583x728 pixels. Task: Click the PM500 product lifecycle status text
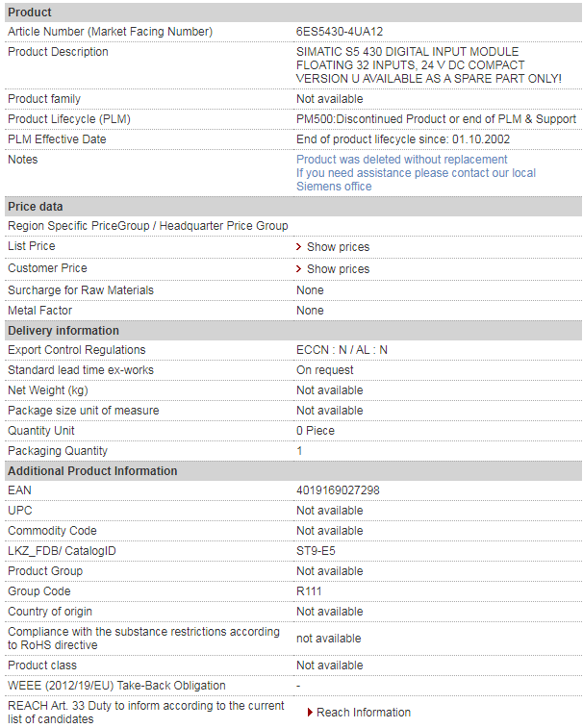436,119
